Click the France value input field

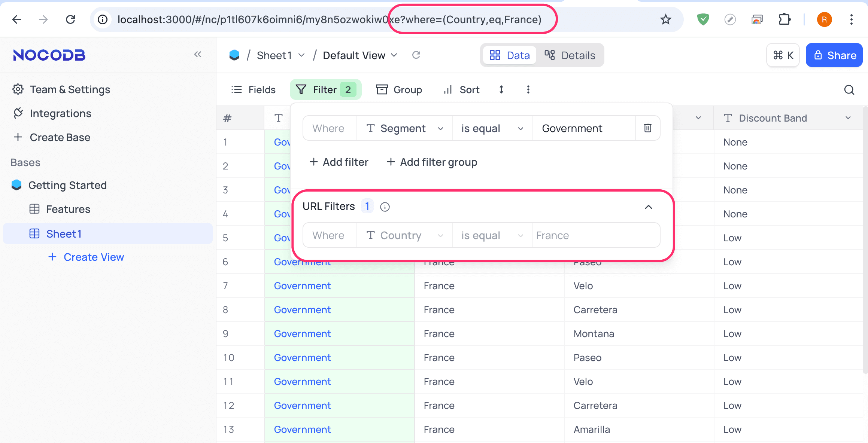tap(595, 235)
